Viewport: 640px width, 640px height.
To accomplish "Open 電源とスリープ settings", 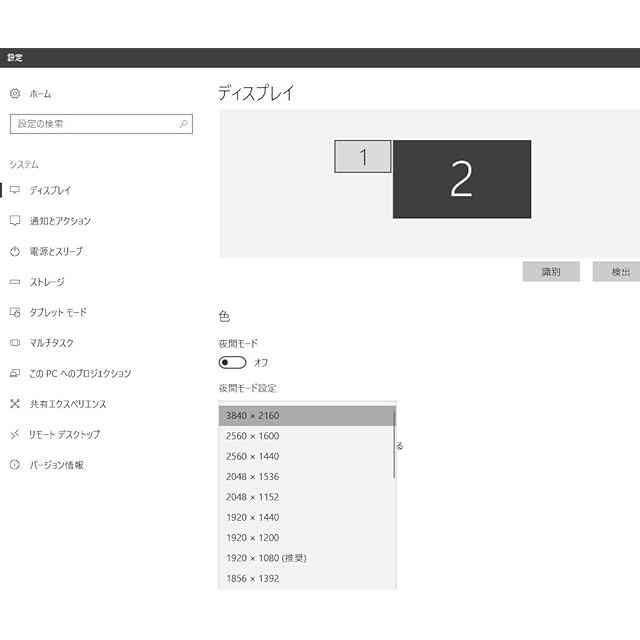I will [56, 251].
